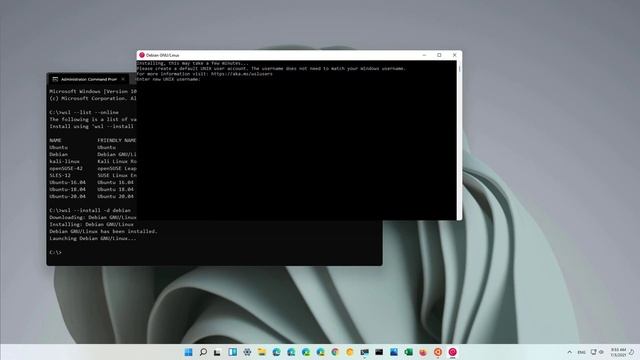The width and height of the screenshot is (640, 360).
Task: Switch to the black Command Prompt taskbar icon
Action: point(379,352)
